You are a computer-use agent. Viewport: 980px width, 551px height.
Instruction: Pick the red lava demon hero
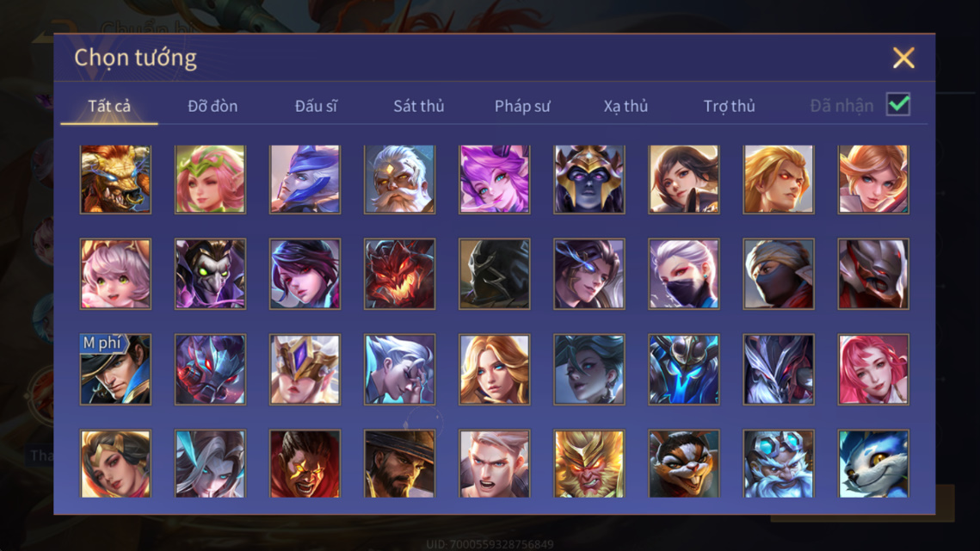pyautogui.click(x=399, y=274)
